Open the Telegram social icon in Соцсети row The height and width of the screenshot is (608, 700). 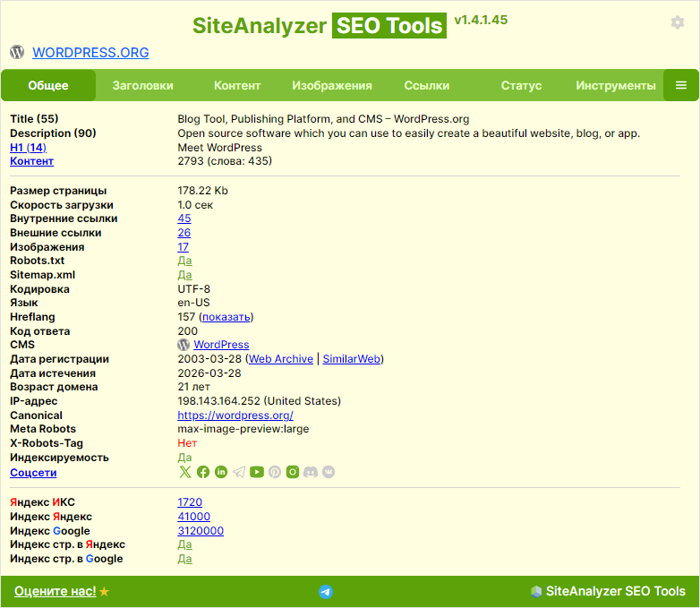(239, 472)
